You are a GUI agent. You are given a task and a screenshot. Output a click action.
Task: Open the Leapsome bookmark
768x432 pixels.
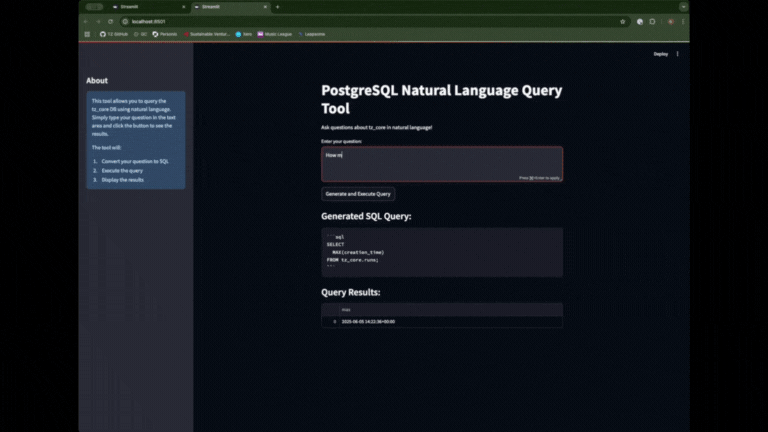coord(312,34)
